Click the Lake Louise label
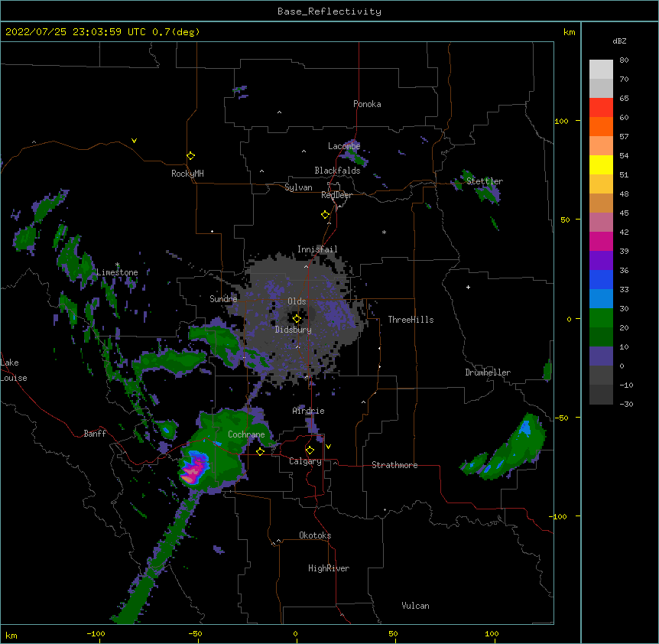The image size is (659, 644). (14, 370)
